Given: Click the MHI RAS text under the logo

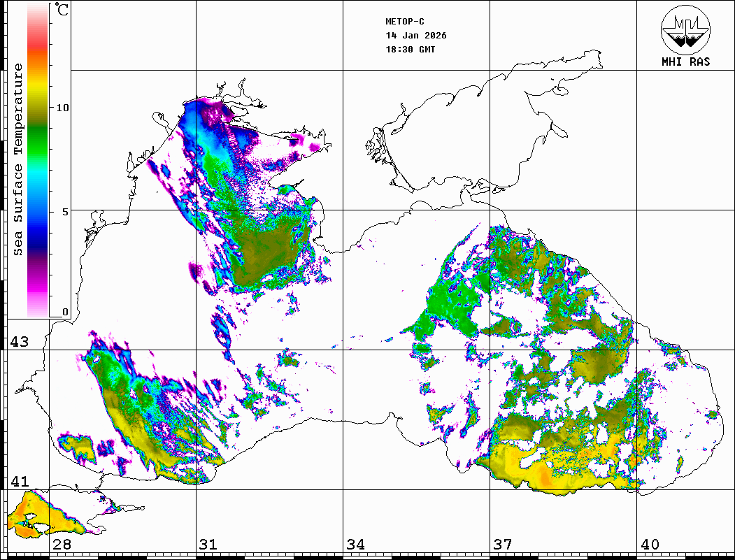Looking at the screenshot, I should (685, 62).
